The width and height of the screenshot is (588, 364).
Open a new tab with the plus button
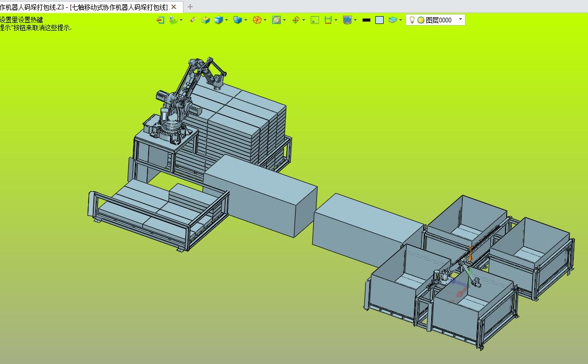click(x=190, y=7)
